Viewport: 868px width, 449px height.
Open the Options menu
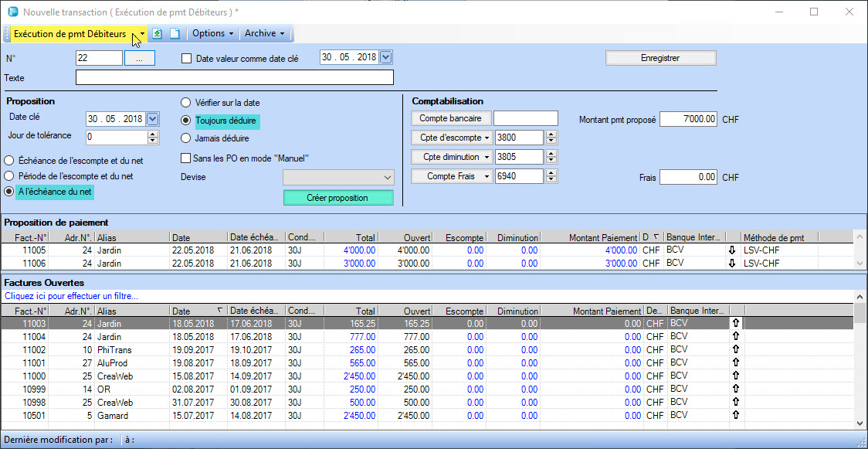click(213, 34)
